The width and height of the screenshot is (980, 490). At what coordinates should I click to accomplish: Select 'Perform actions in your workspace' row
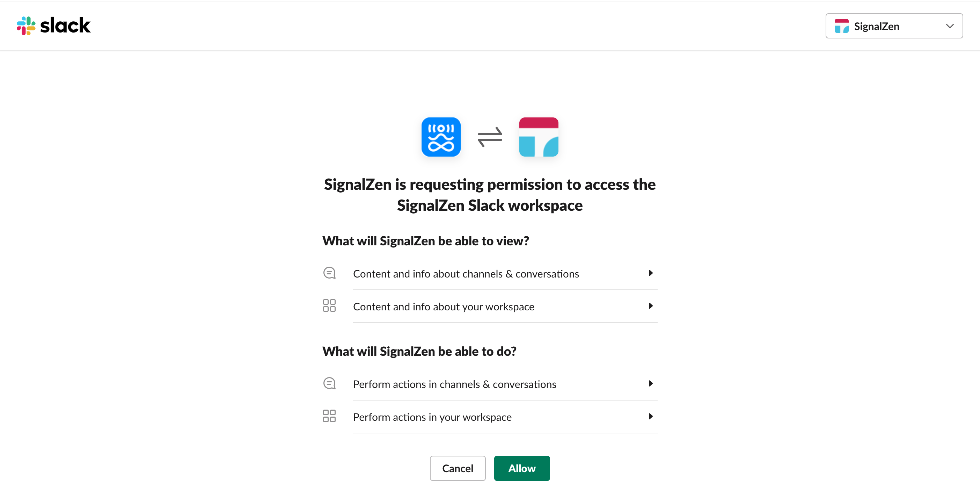coord(432,417)
